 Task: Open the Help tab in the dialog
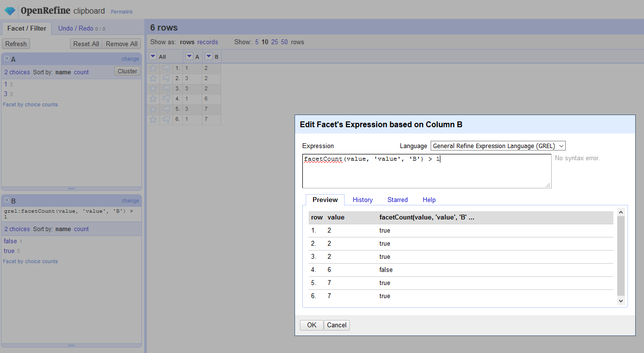[429, 200]
